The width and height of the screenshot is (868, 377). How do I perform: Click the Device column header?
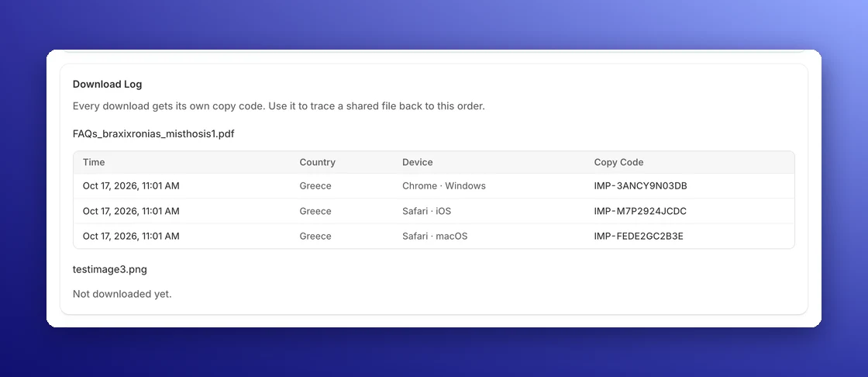point(418,162)
